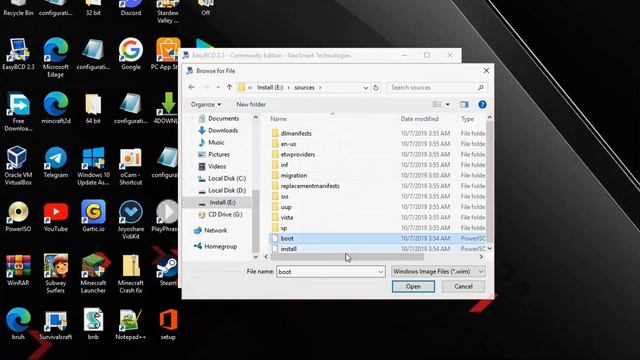Click the Back arrow in Browse dialog
This screenshot has height=360, width=640.
point(191,87)
